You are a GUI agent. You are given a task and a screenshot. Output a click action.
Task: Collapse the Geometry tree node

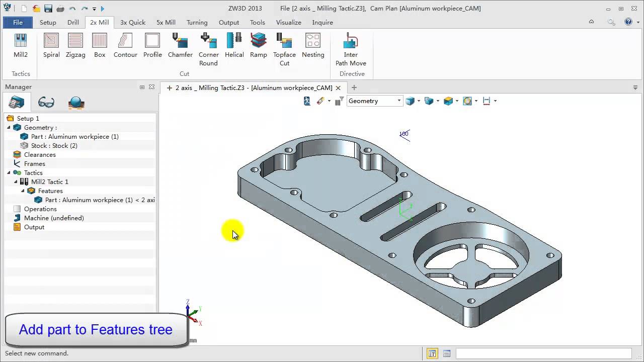point(9,128)
